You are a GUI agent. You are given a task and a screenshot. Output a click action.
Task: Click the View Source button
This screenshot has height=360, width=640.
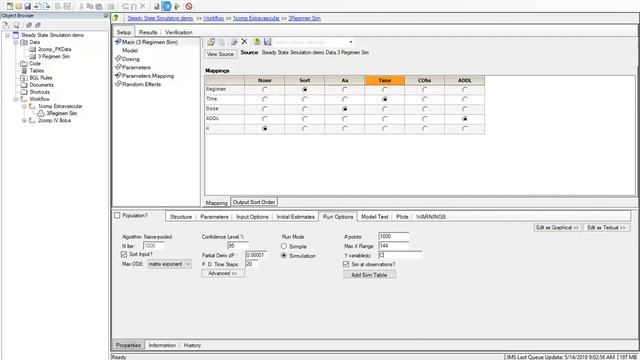tap(220, 54)
